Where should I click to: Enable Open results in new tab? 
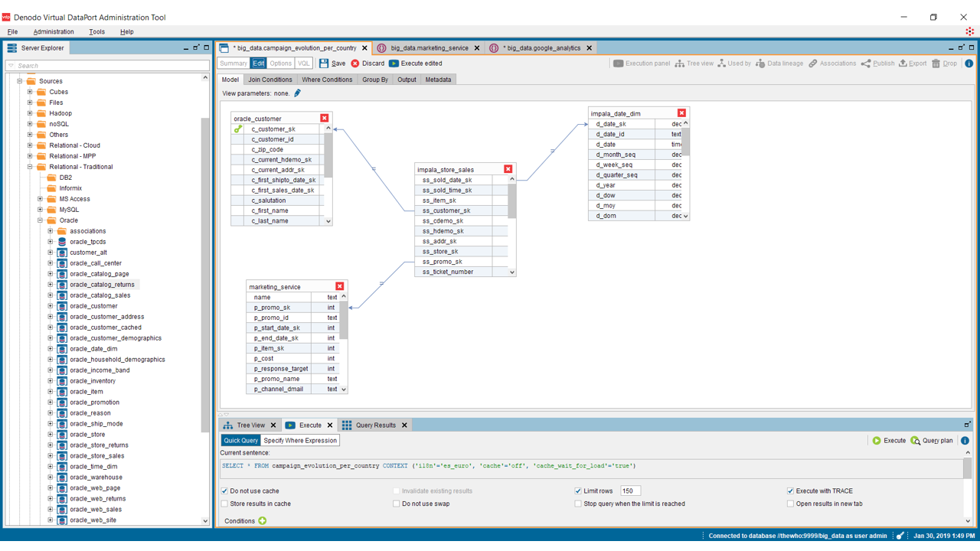[790, 504]
